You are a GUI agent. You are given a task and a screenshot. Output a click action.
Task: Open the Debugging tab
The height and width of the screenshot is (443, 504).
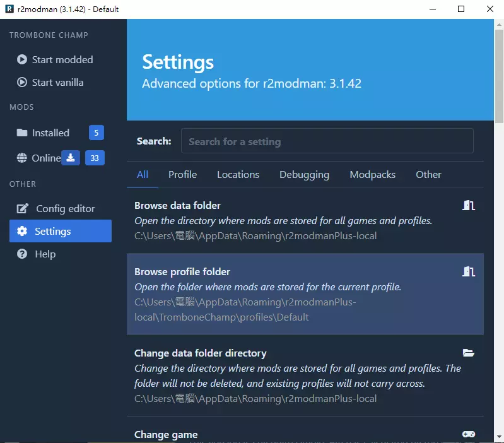304,175
